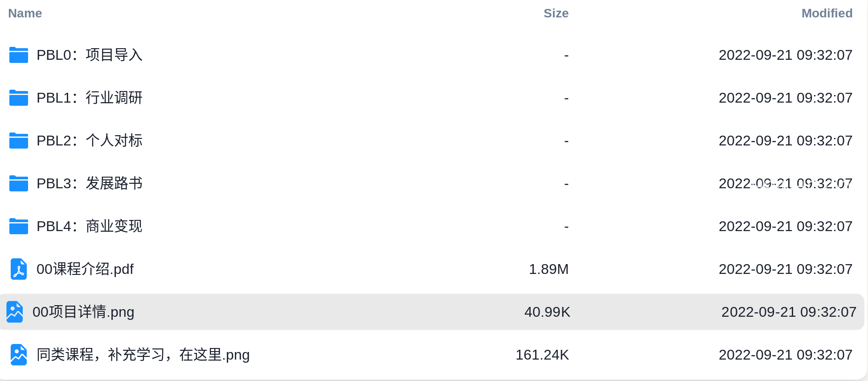Viewport: 868px width, 381px height.
Task: Click the 161.24K size value
Action: click(x=542, y=355)
